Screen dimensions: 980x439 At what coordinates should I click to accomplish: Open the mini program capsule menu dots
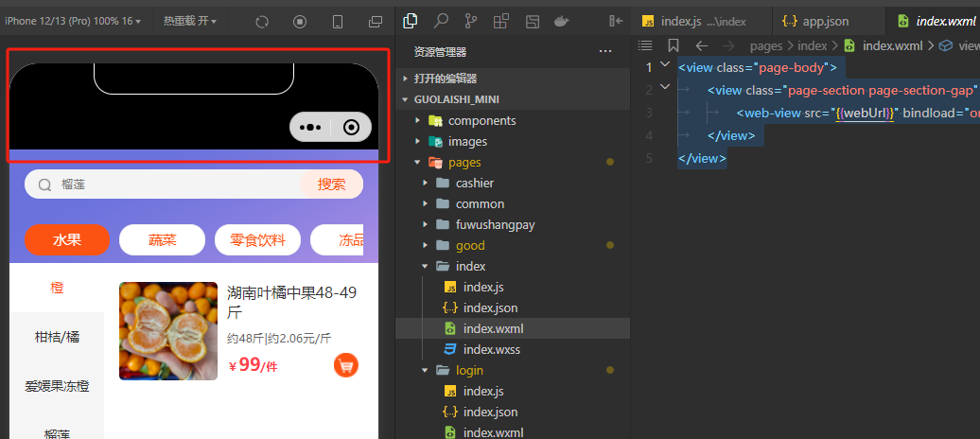[310, 128]
